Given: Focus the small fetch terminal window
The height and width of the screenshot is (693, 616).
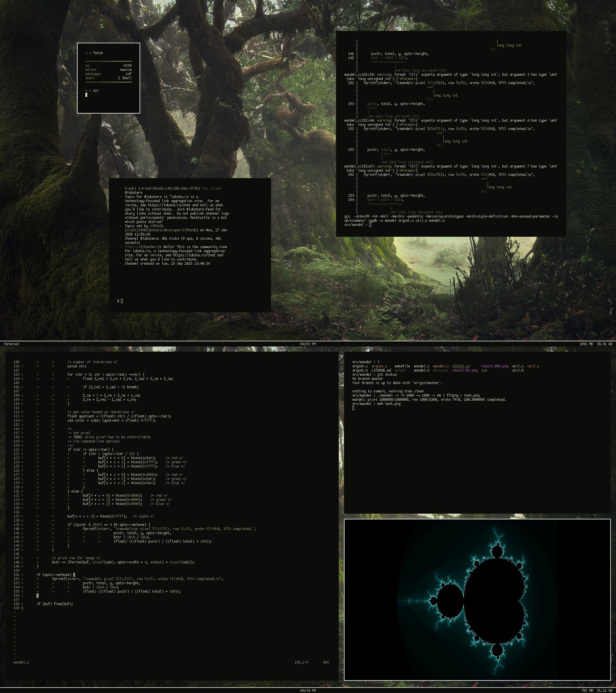Looking at the screenshot, I should tap(108, 78).
